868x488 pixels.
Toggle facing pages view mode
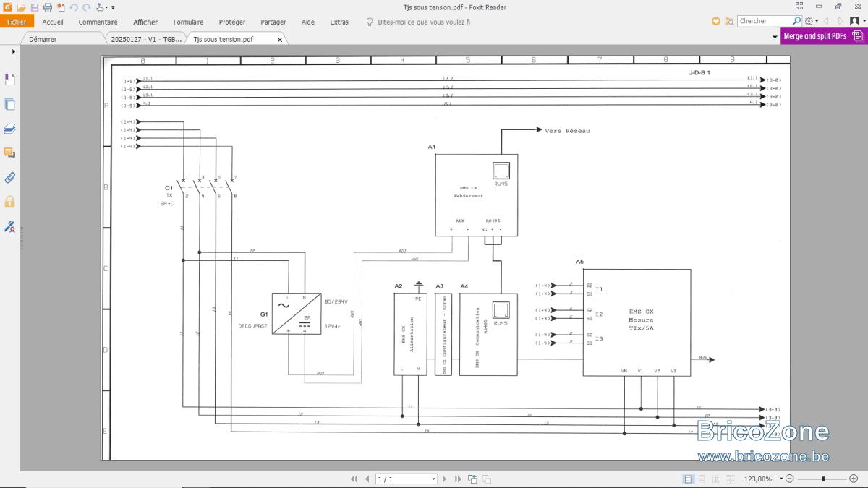click(x=716, y=479)
